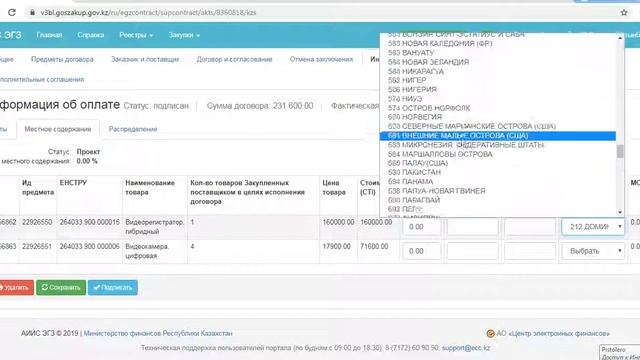Click the Сохранить button
This screenshot has width=640, height=360.
coord(61,287)
